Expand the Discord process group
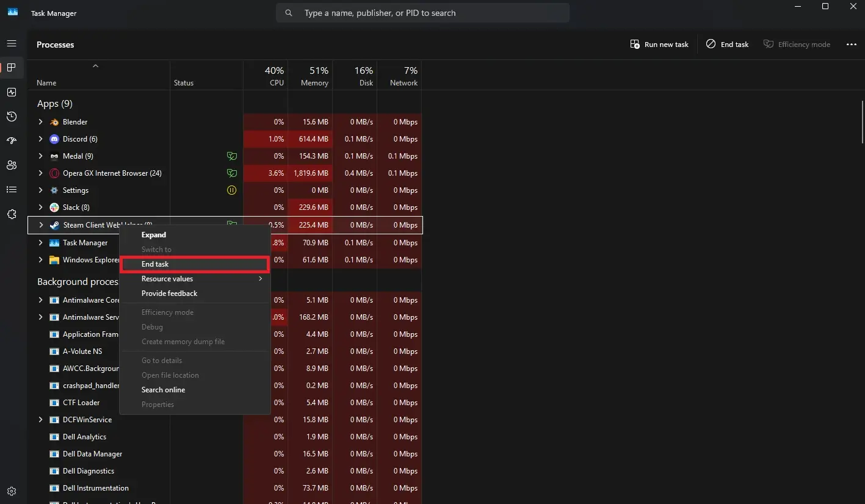 tap(41, 139)
